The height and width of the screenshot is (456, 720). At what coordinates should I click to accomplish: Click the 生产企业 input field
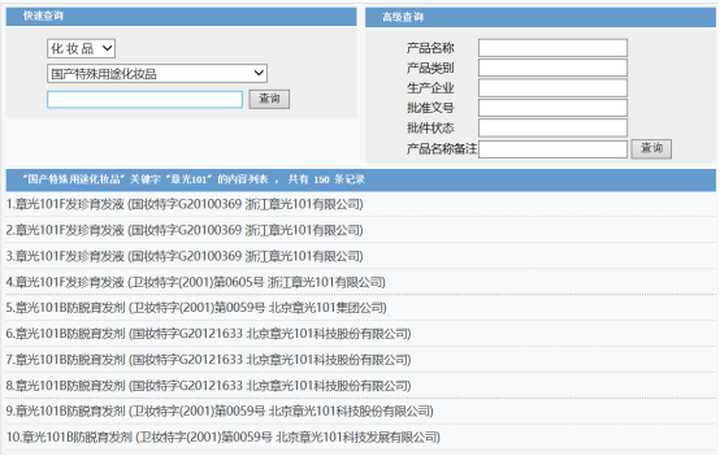(553, 88)
